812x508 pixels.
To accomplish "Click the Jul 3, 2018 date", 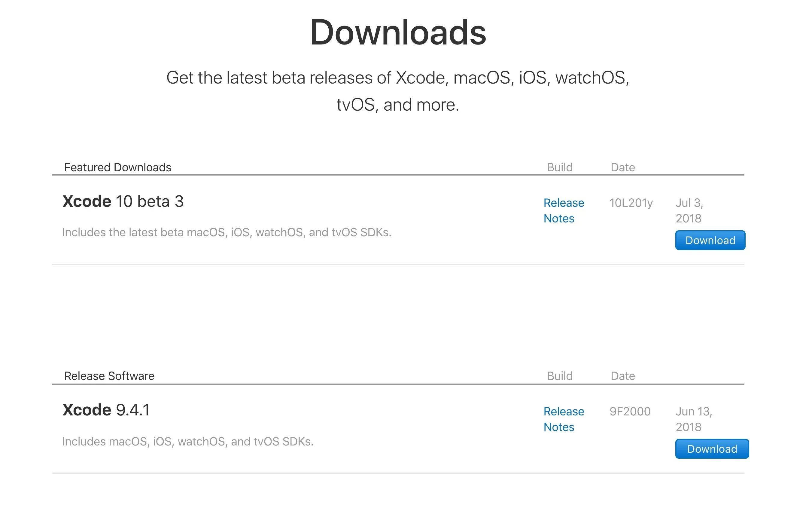I will tap(689, 211).
